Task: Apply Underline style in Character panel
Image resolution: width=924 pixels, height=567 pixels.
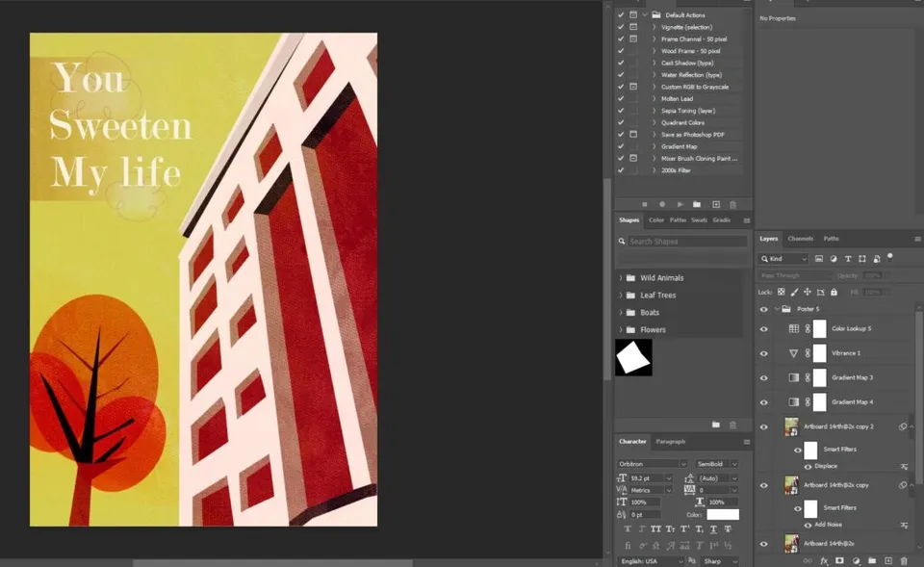Action: [714, 529]
